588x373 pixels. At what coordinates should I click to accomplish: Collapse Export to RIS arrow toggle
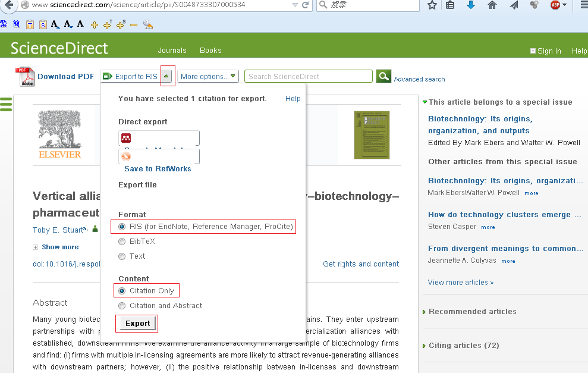[166, 76]
